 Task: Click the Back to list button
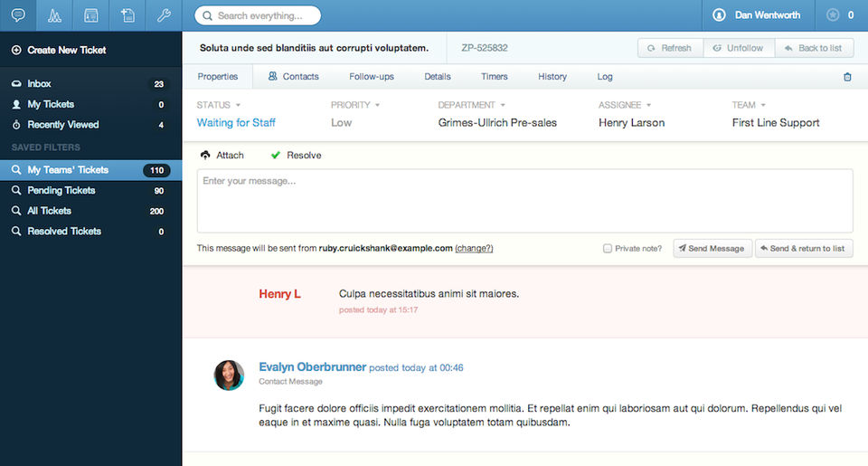click(814, 48)
